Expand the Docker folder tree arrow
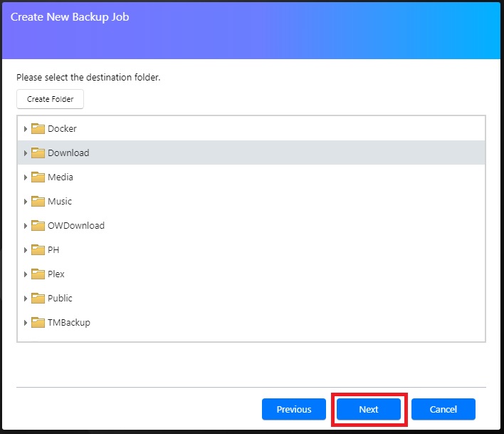 [x=26, y=129]
